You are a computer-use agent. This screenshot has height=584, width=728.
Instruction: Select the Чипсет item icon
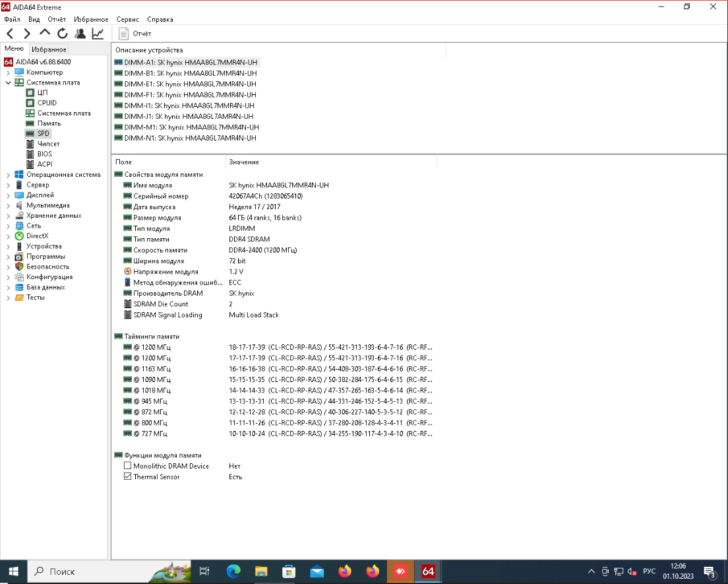[x=30, y=144]
